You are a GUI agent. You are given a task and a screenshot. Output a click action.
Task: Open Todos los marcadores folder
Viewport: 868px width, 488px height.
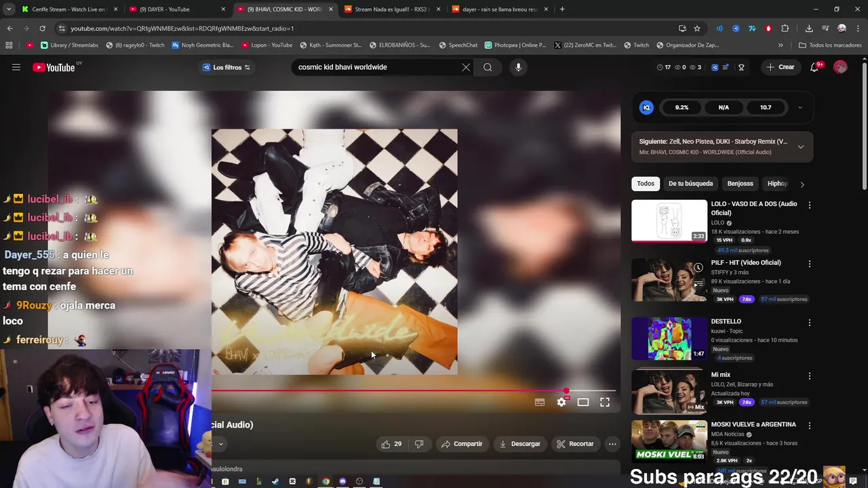[830, 45]
